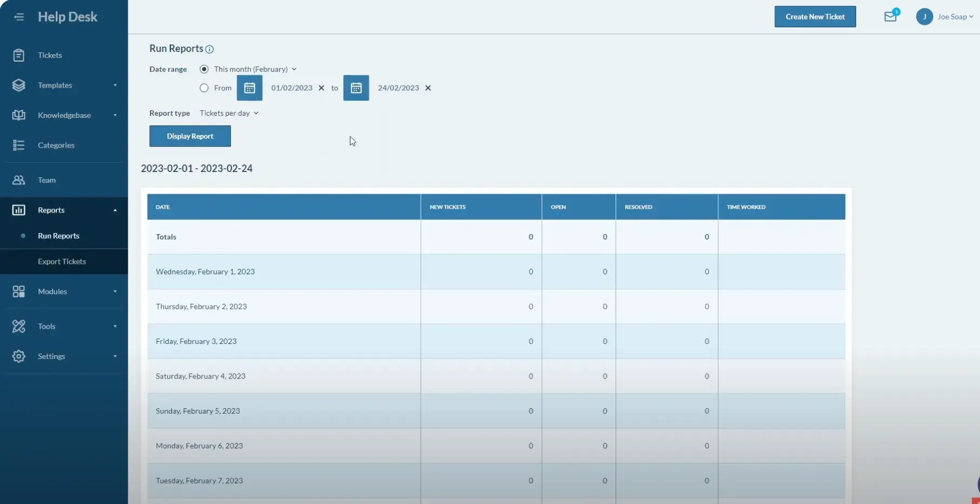This screenshot has width=980, height=504.
Task: Open the Run Reports menu item
Action: (58, 236)
